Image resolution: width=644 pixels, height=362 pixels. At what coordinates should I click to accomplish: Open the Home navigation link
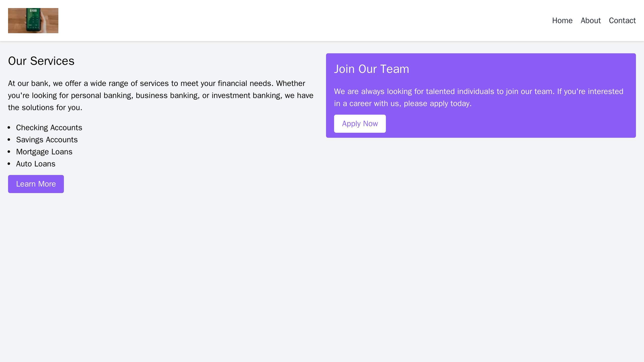pyautogui.click(x=562, y=20)
